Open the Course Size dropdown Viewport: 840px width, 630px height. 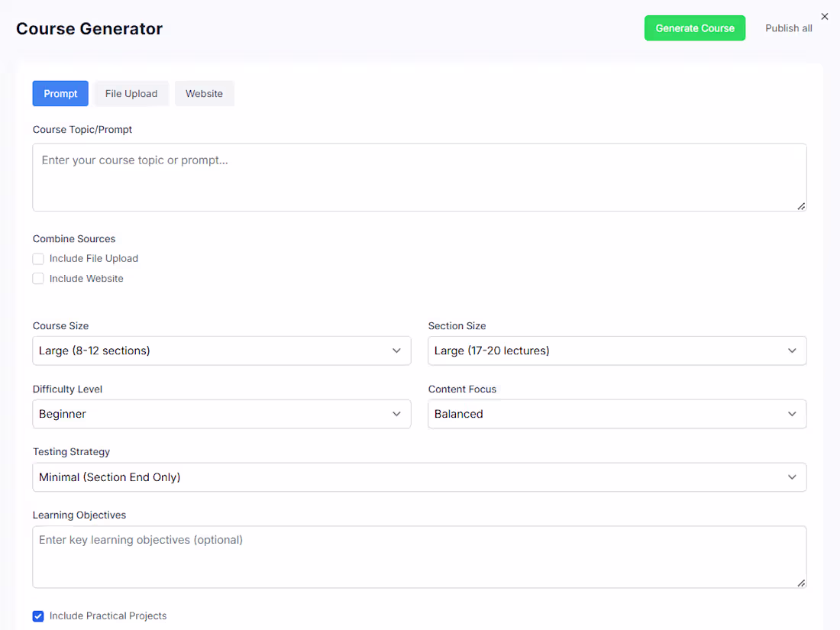221,351
